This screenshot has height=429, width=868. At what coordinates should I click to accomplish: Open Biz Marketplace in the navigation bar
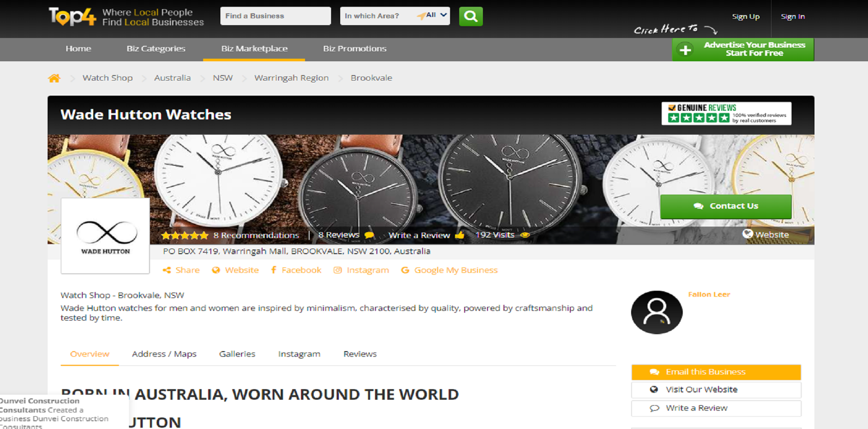click(254, 49)
